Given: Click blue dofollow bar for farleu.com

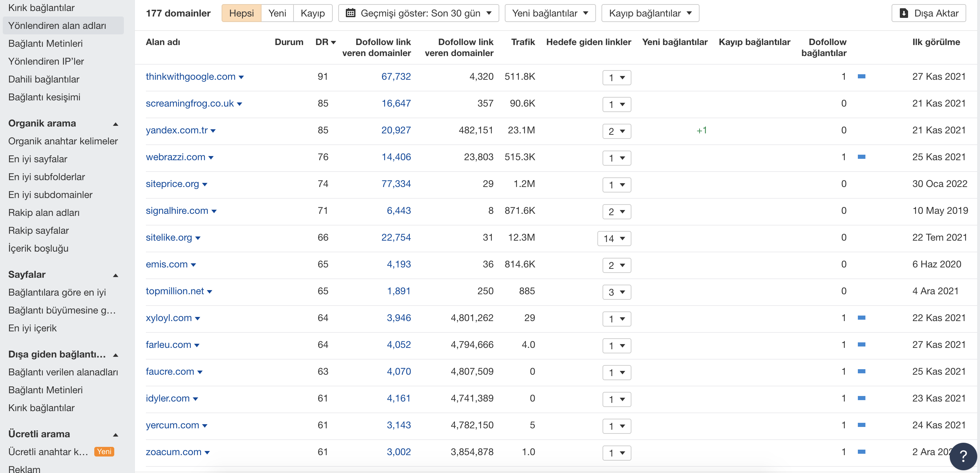Looking at the screenshot, I should click(861, 344).
